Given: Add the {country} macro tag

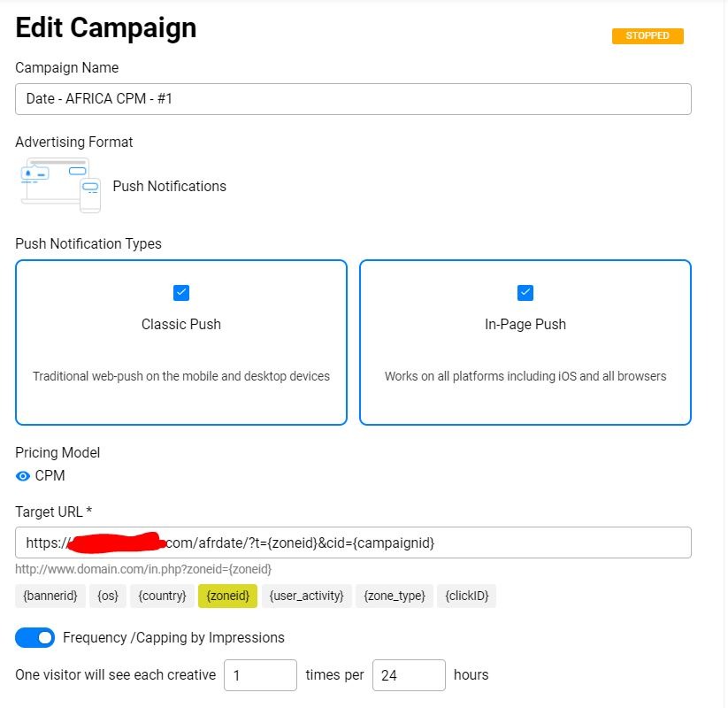Looking at the screenshot, I should 162,596.
